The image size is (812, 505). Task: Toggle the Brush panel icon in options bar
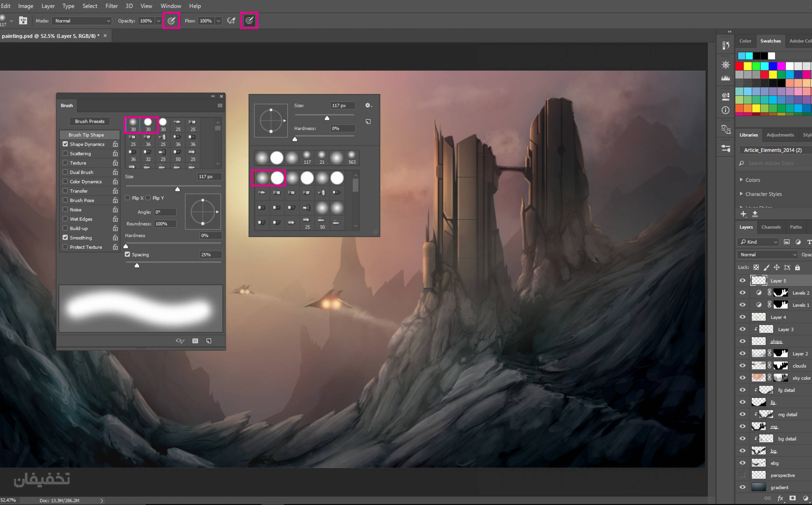tap(23, 21)
